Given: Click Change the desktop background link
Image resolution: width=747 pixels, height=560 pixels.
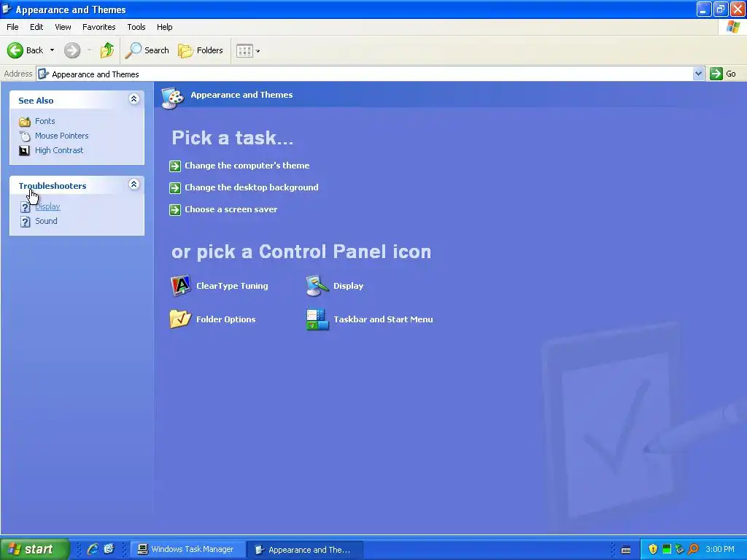Looking at the screenshot, I should click(252, 187).
